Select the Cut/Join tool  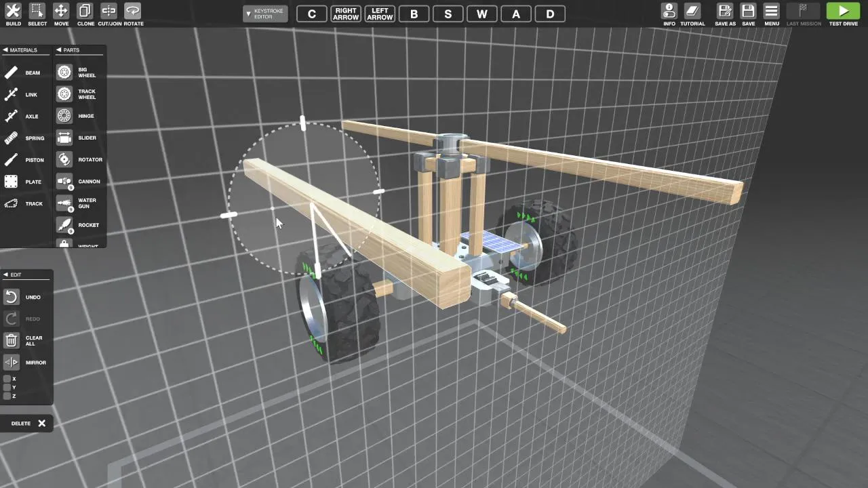(108, 14)
